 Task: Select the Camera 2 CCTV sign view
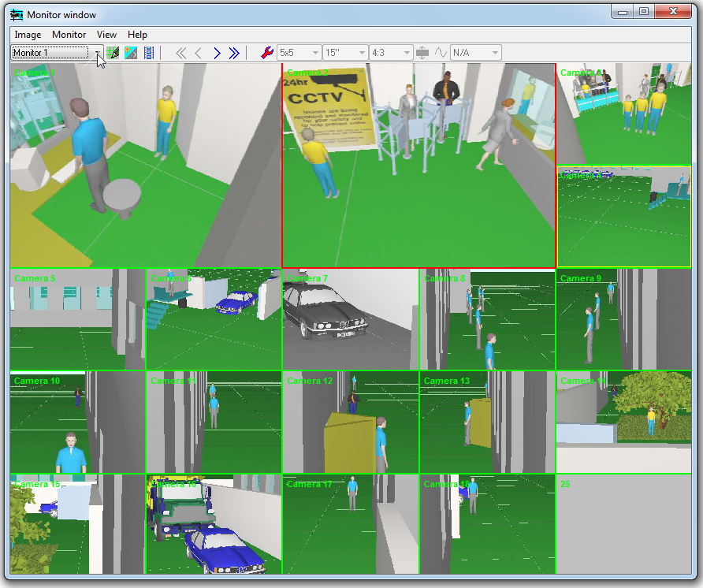(418, 166)
